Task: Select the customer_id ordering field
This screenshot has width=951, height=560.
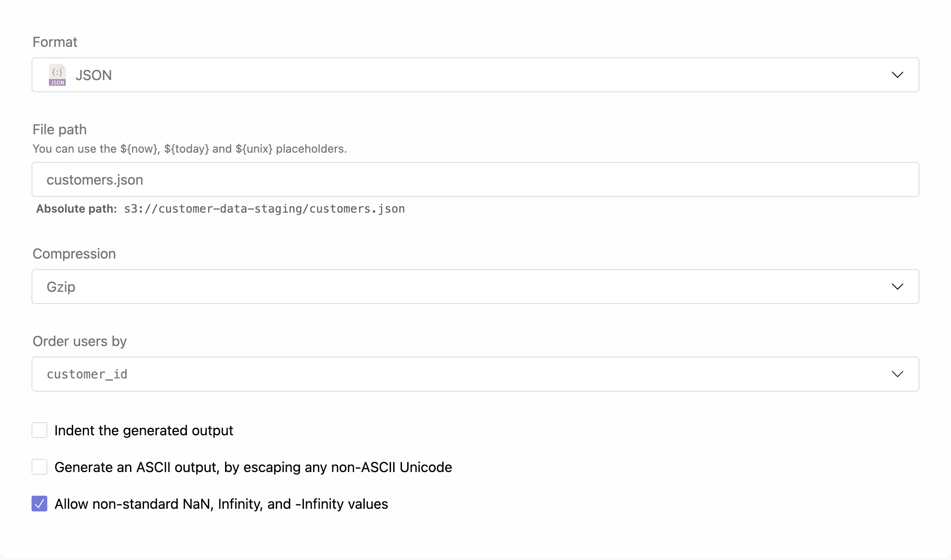Action: pyautogui.click(x=87, y=374)
